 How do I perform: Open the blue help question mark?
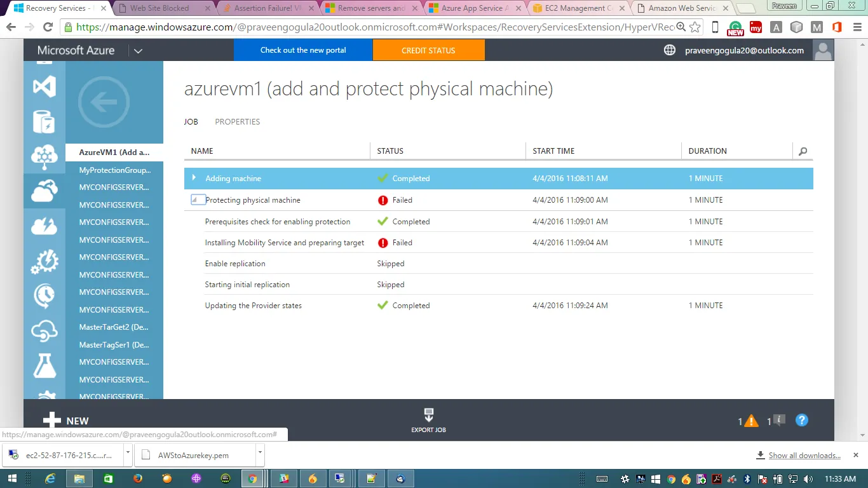click(802, 420)
